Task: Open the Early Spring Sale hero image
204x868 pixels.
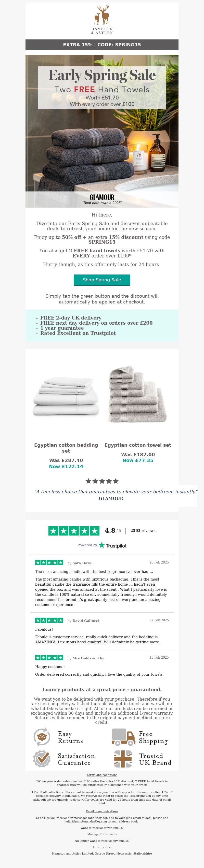Action: [x=102, y=131]
